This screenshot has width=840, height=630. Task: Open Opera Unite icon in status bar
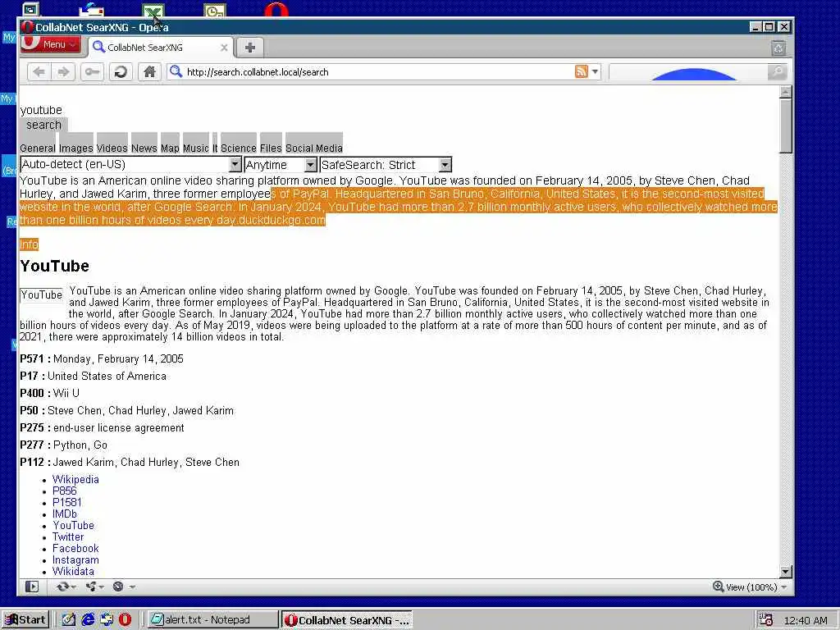94,587
